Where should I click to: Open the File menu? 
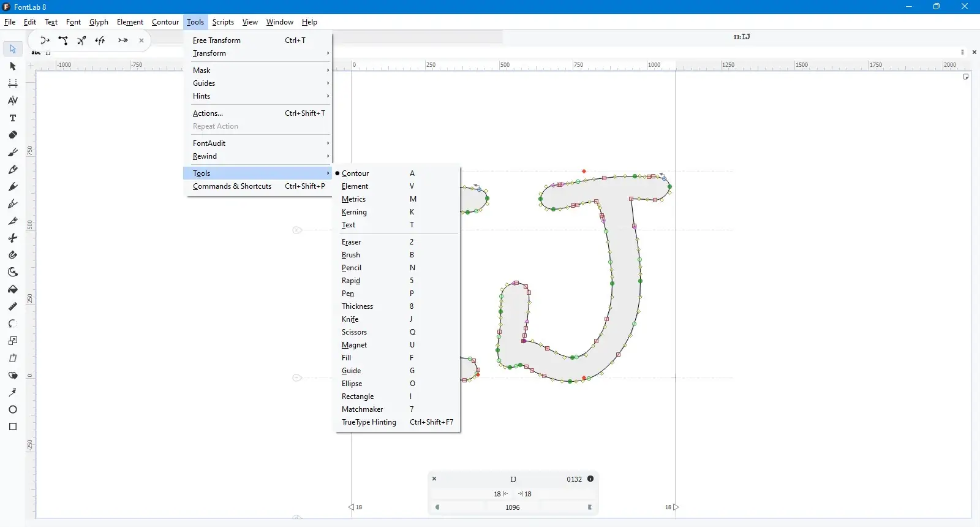(x=10, y=22)
